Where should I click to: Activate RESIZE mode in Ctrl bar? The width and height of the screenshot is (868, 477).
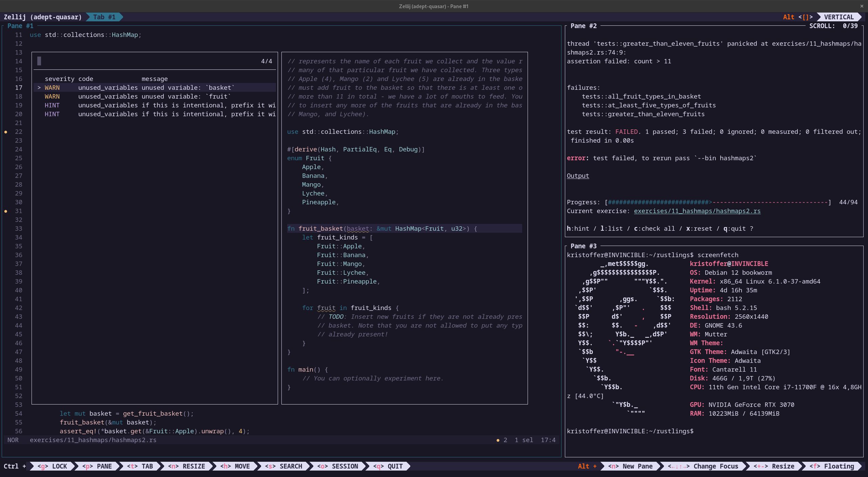coord(186,466)
